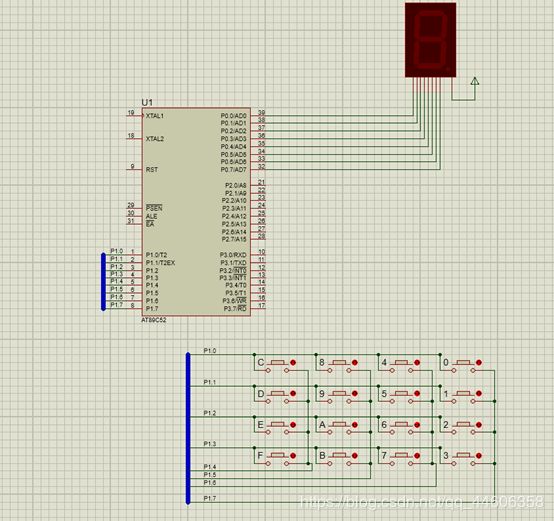Image resolution: width=554 pixels, height=521 pixels.
Task: Select the power terminal arrow beside the display
Action: (475, 81)
